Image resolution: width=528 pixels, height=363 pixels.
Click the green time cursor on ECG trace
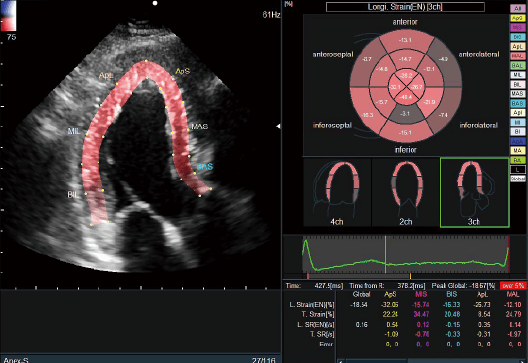[386, 254]
